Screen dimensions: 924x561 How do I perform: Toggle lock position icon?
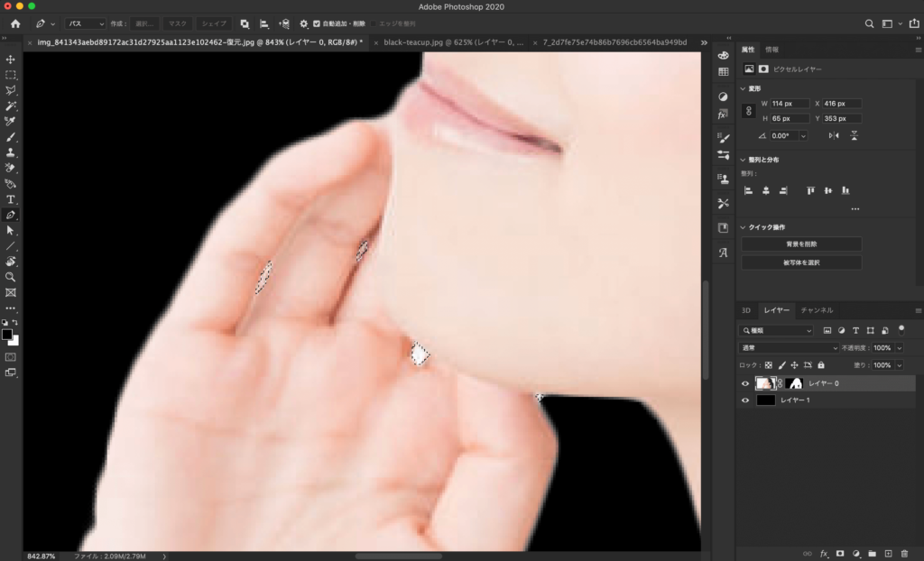(794, 365)
